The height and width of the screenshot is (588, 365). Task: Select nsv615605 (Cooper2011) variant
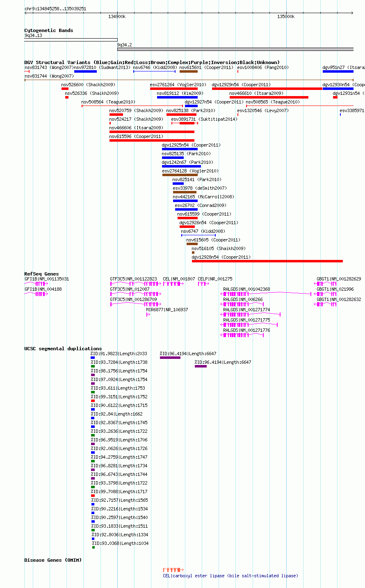pos(192,244)
